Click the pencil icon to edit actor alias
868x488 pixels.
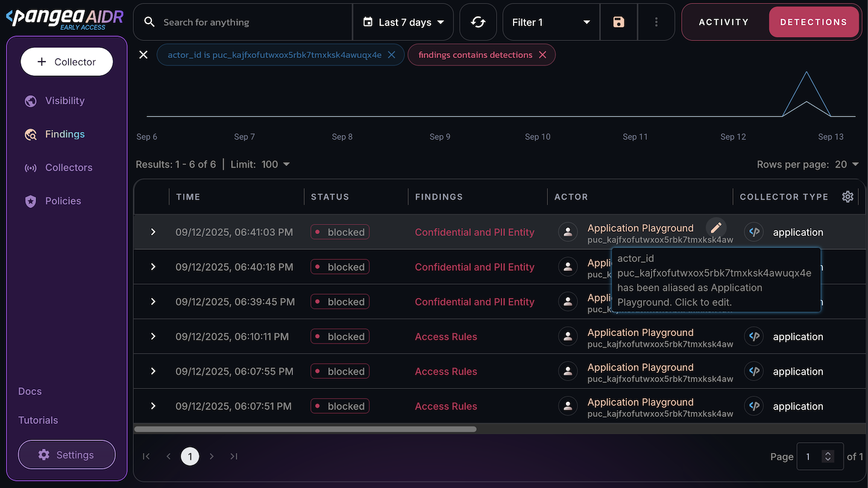[x=716, y=227]
